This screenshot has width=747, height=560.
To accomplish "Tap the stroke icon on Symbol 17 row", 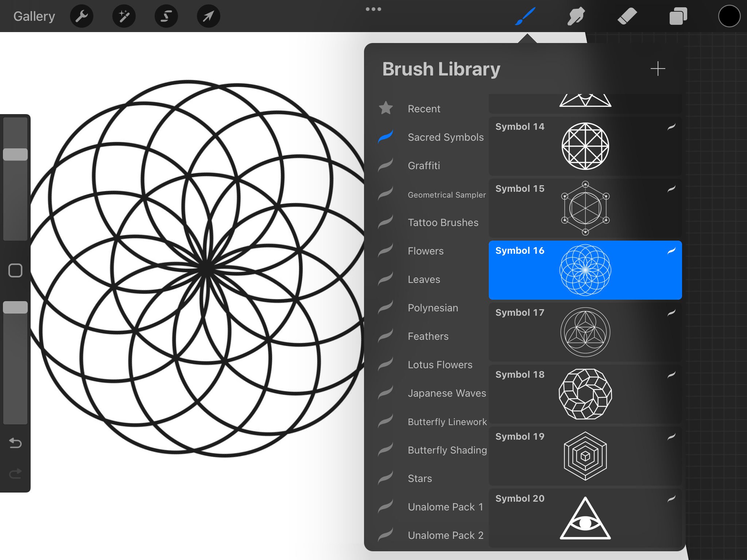I will click(x=671, y=312).
